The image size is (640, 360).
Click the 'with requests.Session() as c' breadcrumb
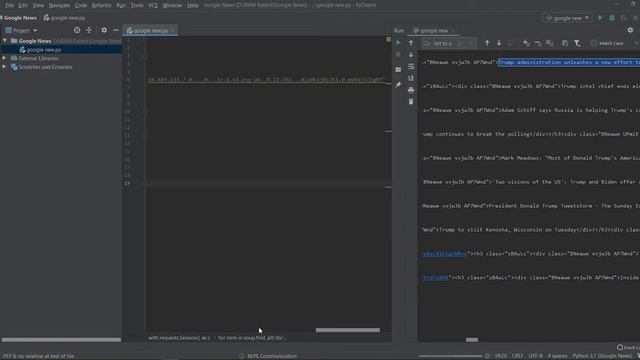point(179,338)
